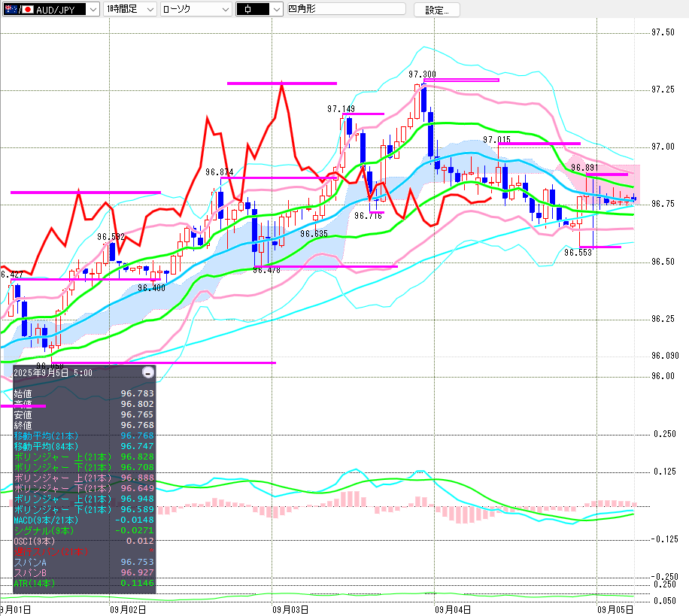
Task: Click the 09月04日 date axis label
Action: pos(453,610)
